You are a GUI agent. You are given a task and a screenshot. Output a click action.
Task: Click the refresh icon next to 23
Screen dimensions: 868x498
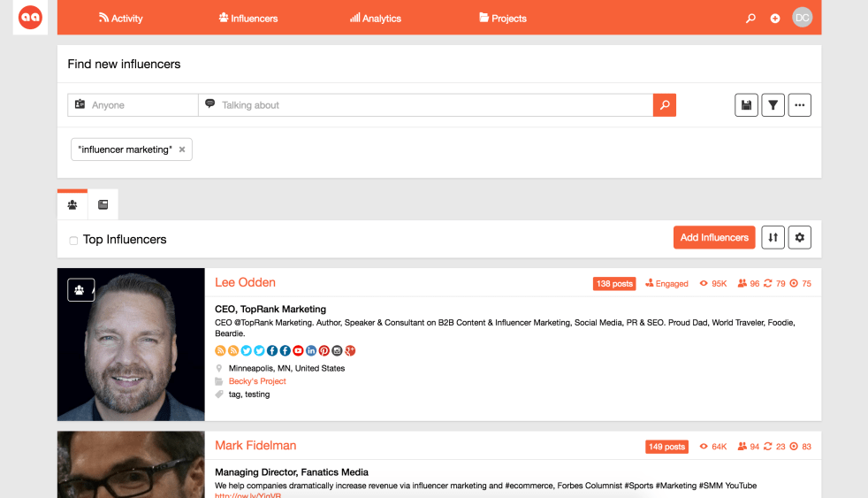[x=768, y=446]
